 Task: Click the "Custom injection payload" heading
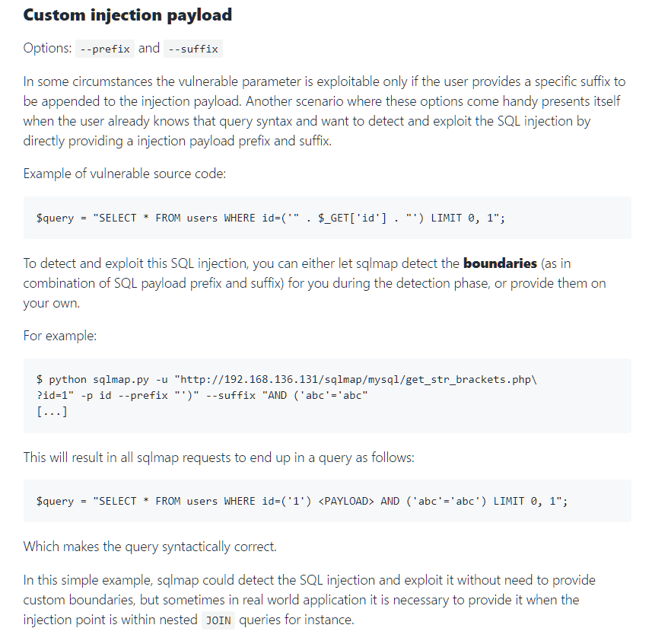pos(128,15)
